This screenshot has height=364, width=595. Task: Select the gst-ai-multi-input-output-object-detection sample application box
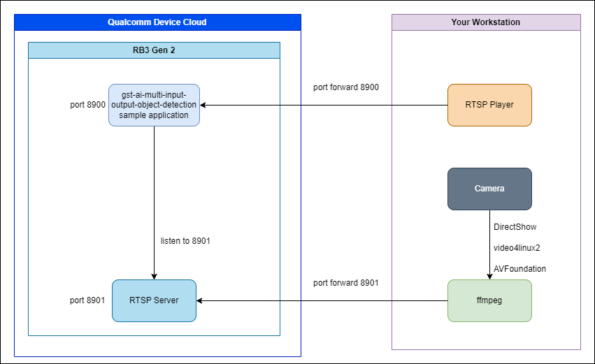tap(154, 105)
